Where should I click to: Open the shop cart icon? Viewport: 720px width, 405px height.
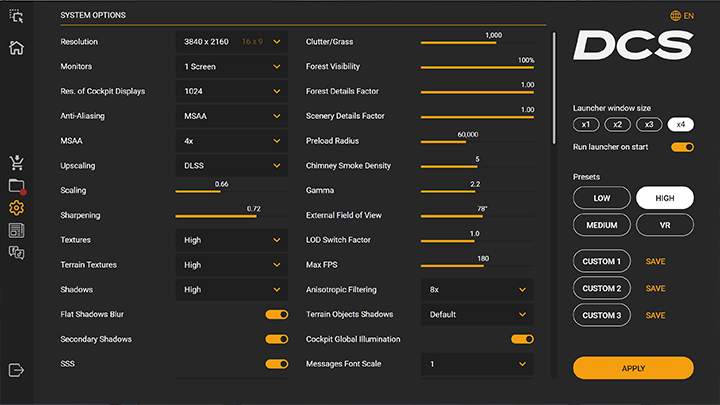tap(16, 163)
